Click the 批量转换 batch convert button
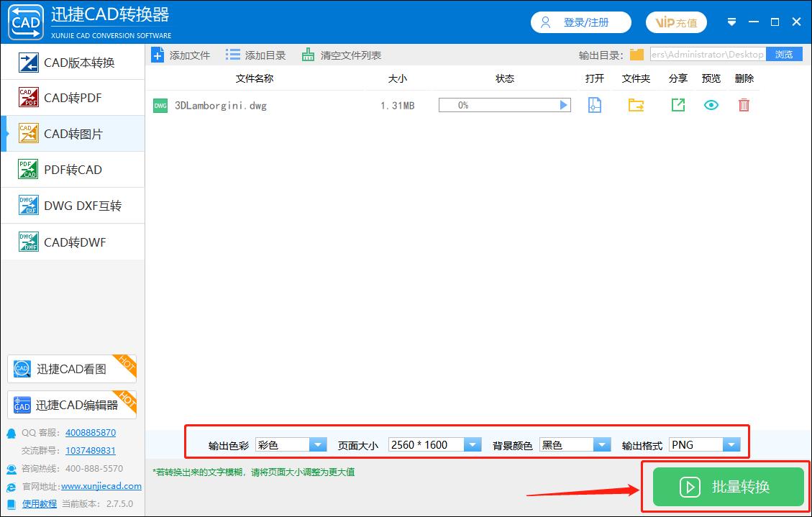This screenshot has height=517, width=812. [729, 487]
